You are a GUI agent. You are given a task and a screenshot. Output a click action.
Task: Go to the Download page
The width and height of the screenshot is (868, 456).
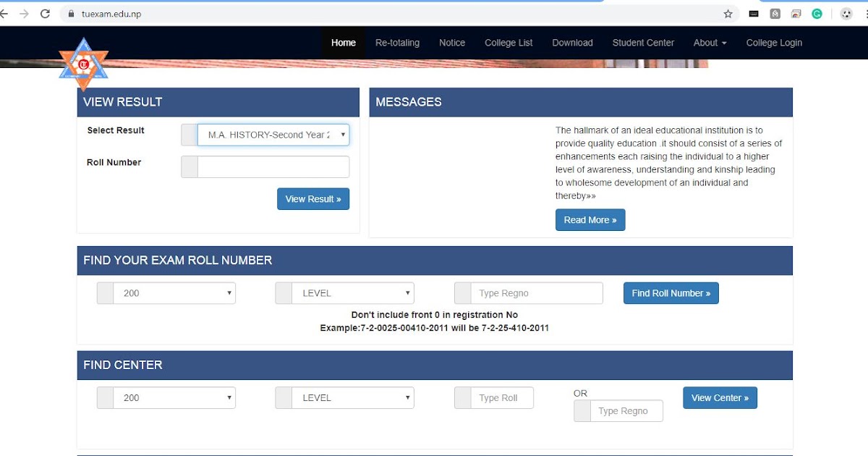tap(572, 43)
